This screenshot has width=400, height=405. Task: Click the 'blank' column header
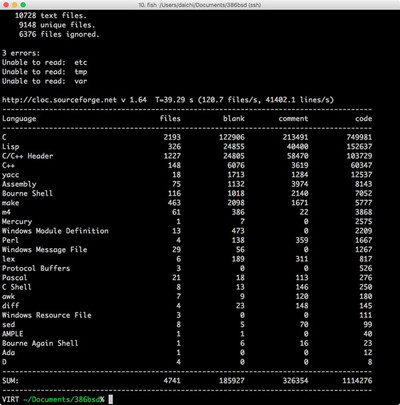coord(234,118)
